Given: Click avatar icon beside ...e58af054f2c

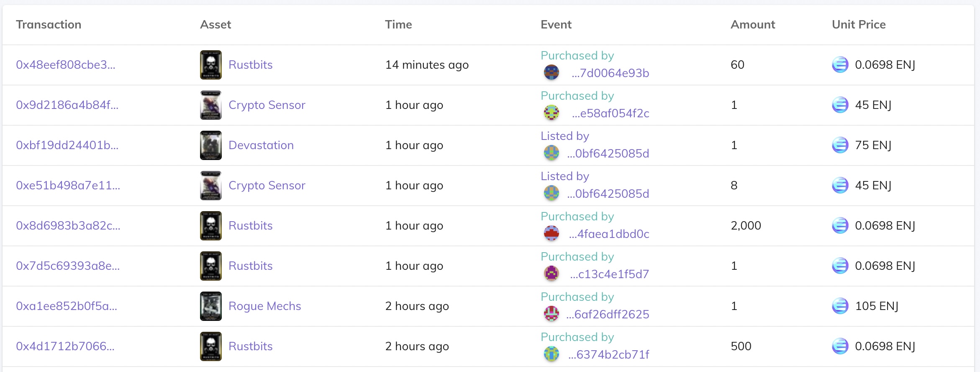Looking at the screenshot, I should (x=552, y=113).
